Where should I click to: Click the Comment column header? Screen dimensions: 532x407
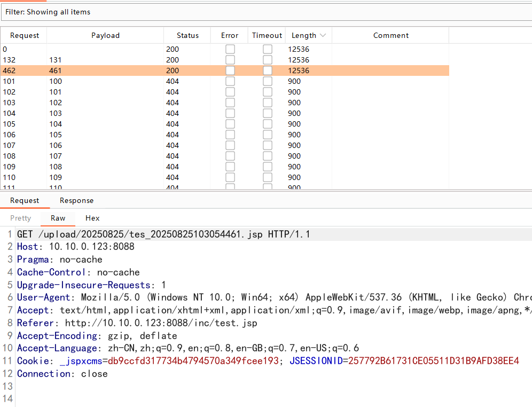tap(390, 35)
